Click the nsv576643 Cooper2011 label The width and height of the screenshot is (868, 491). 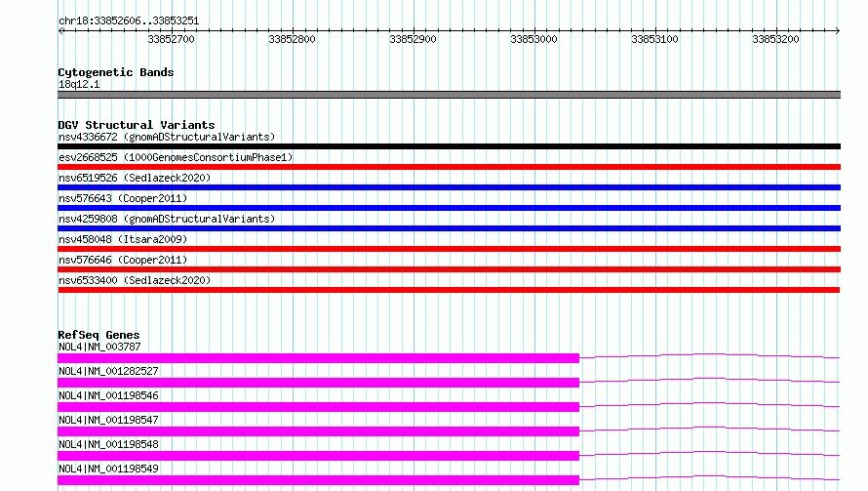pyautogui.click(x=123, y=198)
